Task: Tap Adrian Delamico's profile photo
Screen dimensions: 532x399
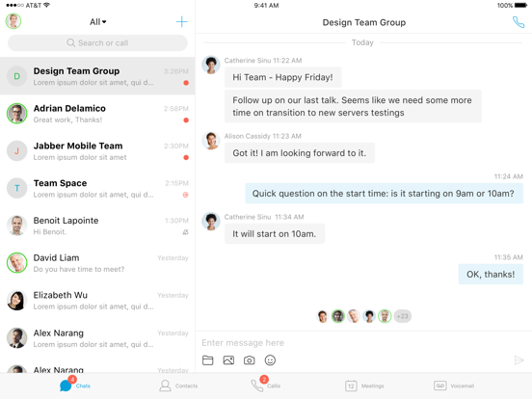Action: point(17,114)
